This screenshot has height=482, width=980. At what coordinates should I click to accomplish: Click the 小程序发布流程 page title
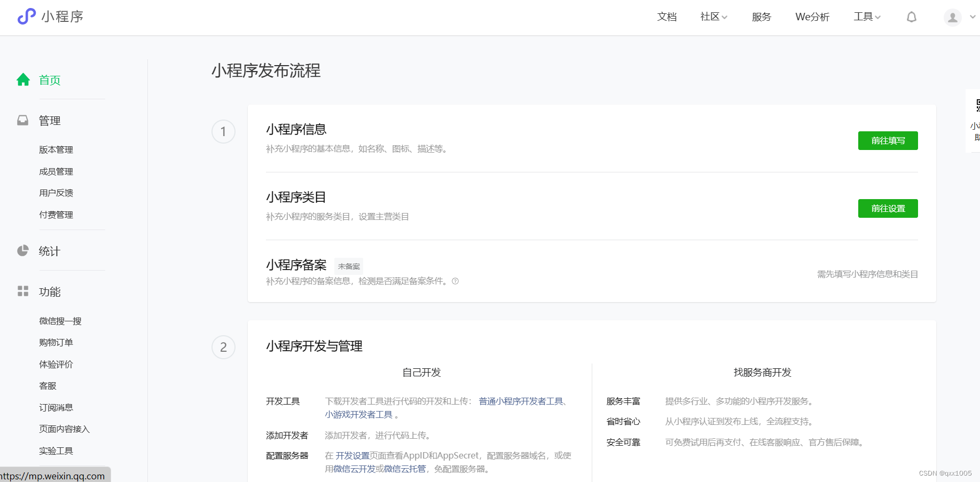(266, 70)
